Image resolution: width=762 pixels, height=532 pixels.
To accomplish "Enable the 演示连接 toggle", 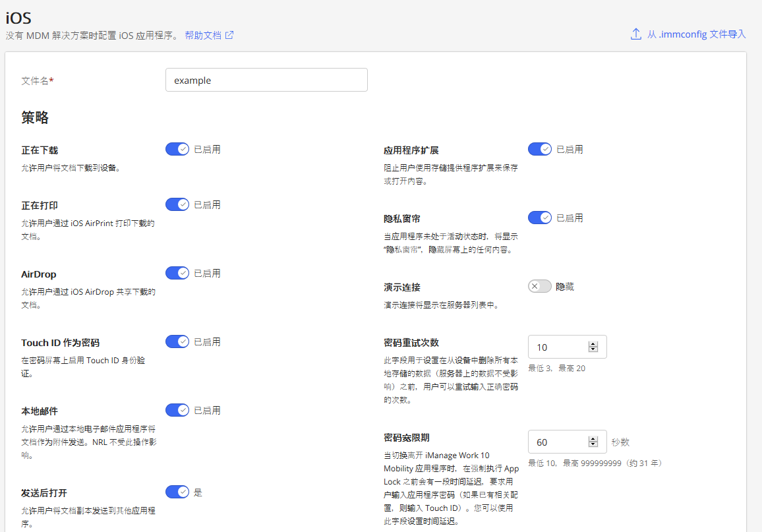I will point(540,286).
